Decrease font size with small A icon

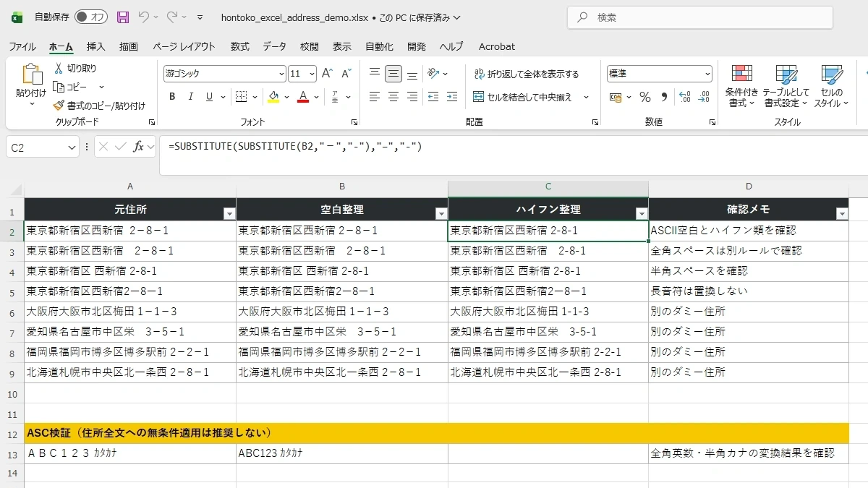pos(346,74)
